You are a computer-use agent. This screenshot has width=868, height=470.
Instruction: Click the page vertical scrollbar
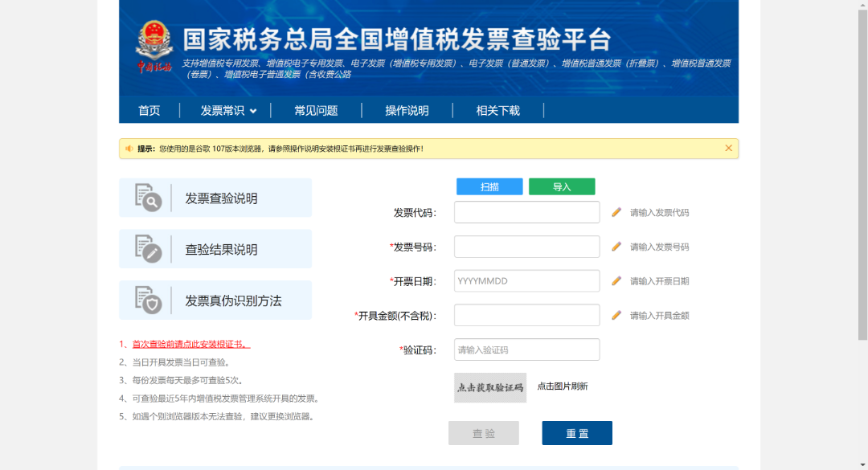[x=862, y=174]
